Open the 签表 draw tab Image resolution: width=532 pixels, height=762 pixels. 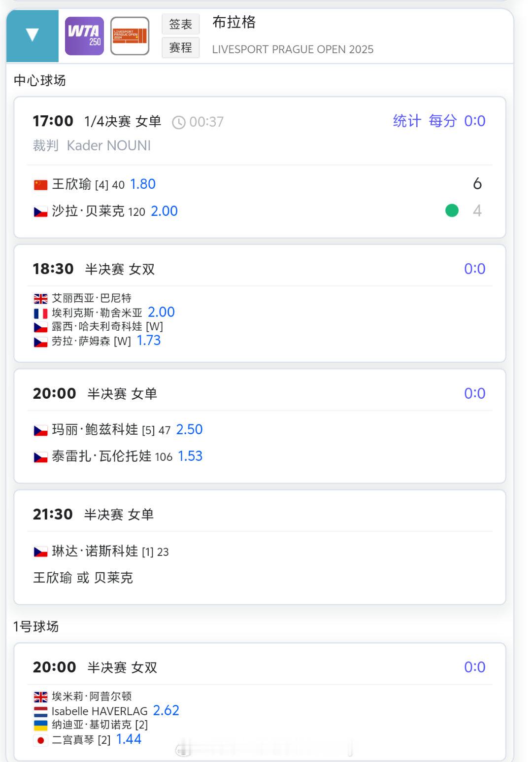[x=181, y=24]
